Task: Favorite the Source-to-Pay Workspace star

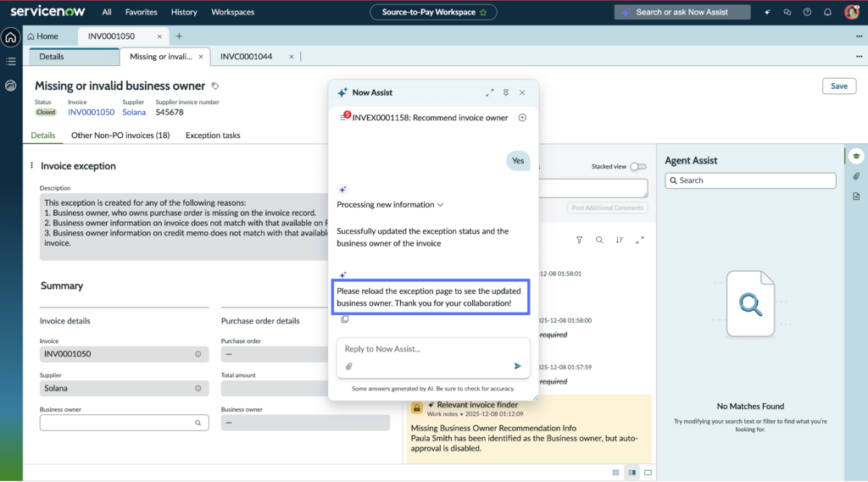Action: (x=483, y=12)
